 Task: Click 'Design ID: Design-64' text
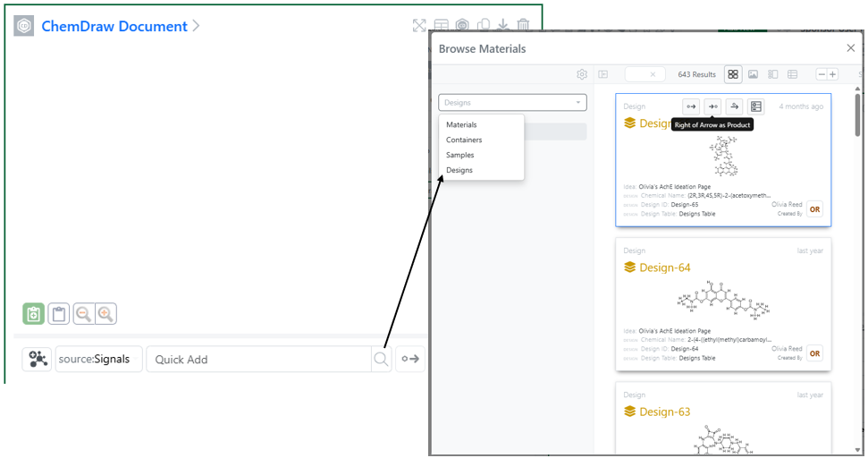click(670, 349)
